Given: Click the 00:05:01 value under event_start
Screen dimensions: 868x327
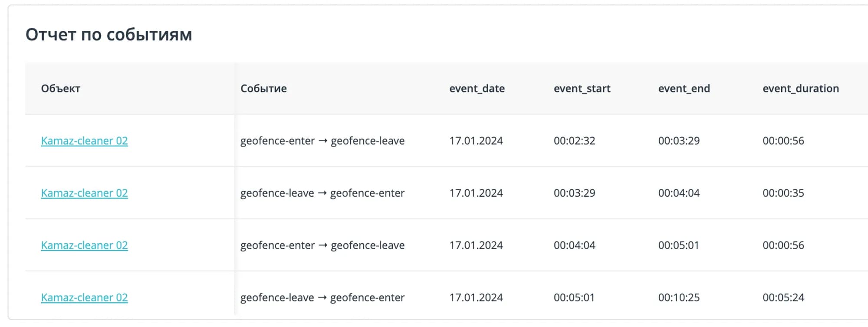Looking at the screenshot, I should pos(574,297).
